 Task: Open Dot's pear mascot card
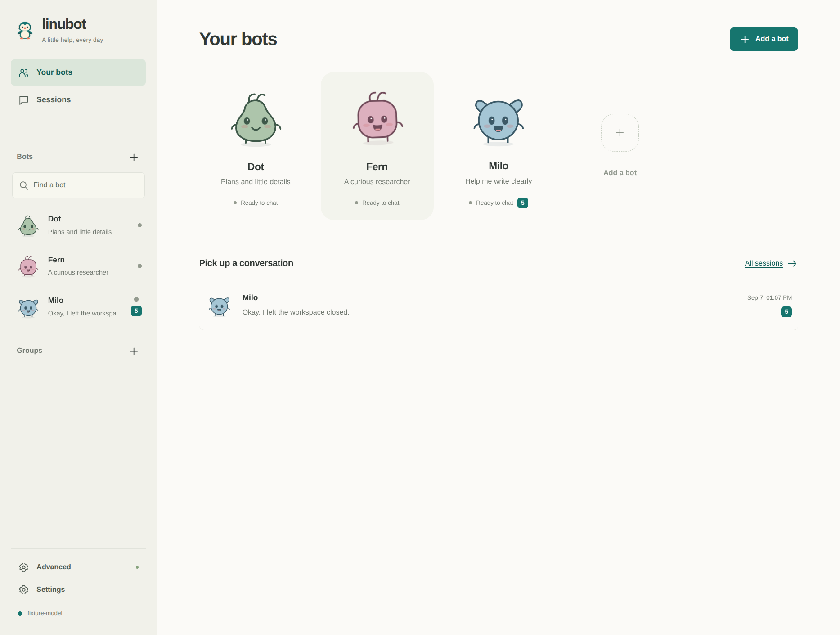point(256,146)
